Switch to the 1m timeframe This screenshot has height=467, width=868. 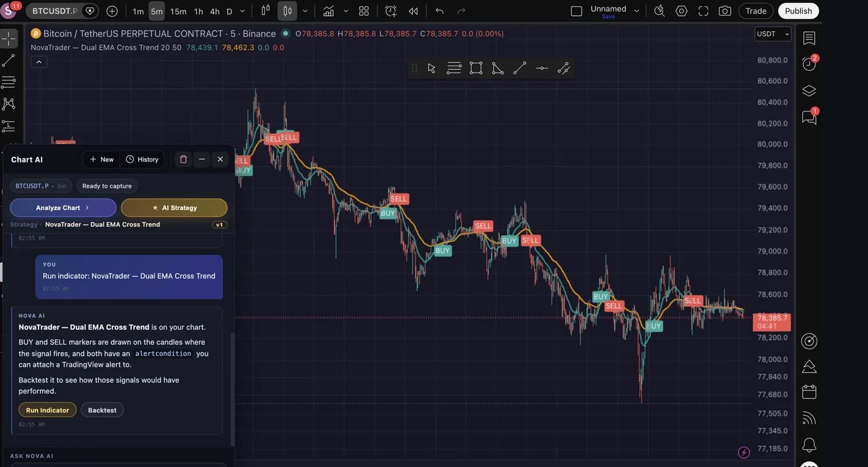pyautogui.click(x=138, y=11)
